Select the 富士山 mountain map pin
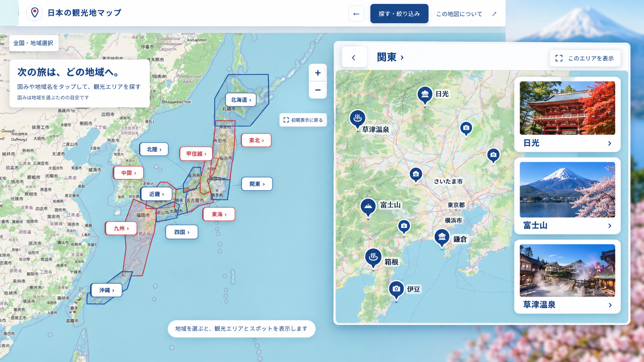Image resolution: width=644 pixels, height=362 pixels. (368, 207)
